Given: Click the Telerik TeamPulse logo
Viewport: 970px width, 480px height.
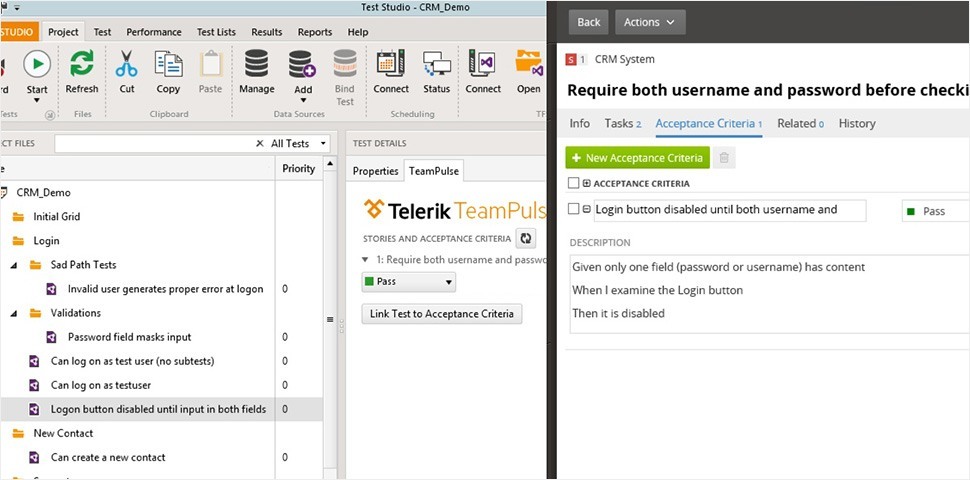Looking at the screenshot, I should (x=455, y=210).
